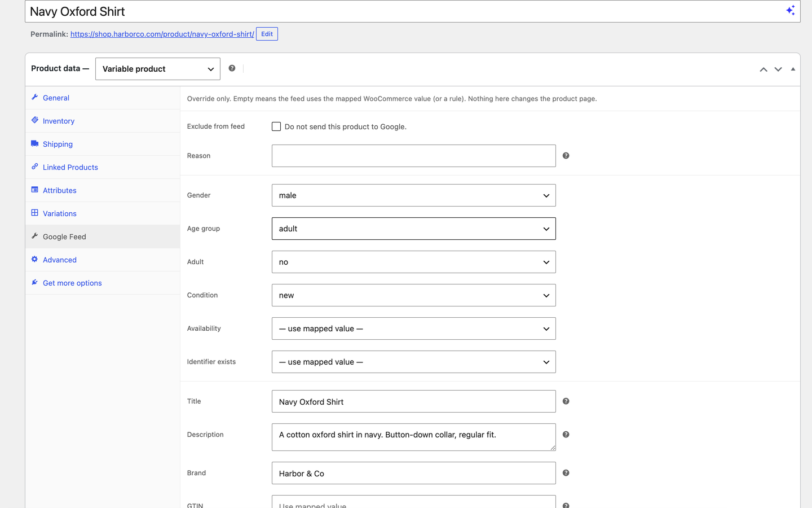Click into the Description textarea
This screenshot has width=812, height=508.
(414, 437)
